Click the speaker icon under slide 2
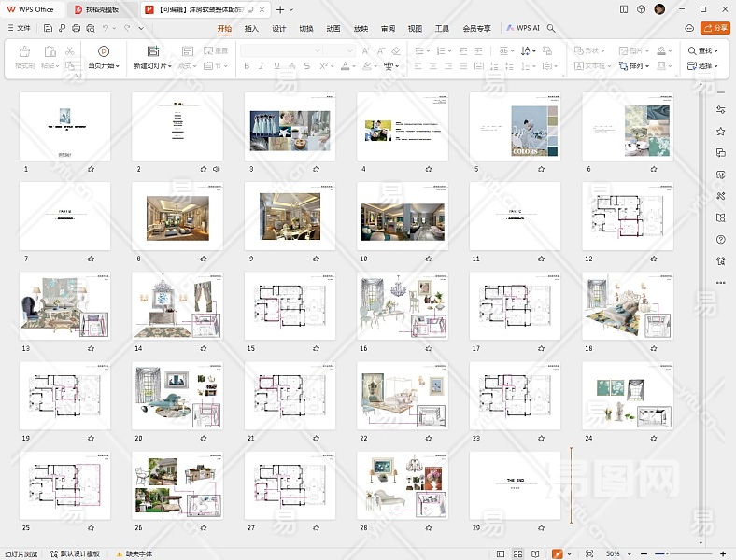 pyautogui.click(x=217, y=169)
